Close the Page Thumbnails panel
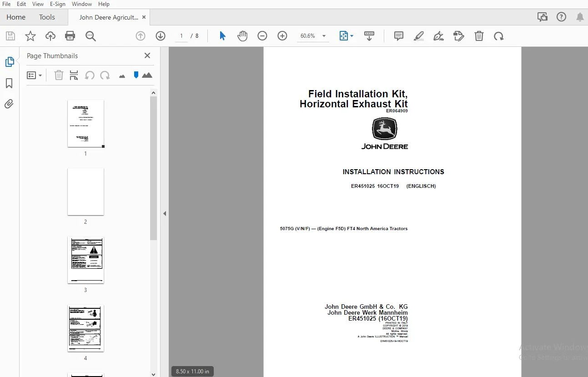The width and height of the screenshot is (588, 377). point(147,55)
